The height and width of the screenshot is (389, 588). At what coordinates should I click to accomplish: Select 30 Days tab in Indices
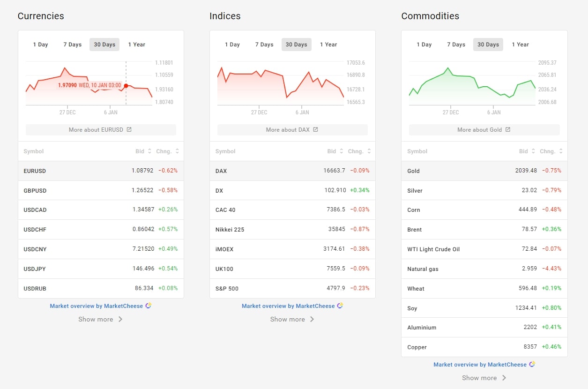[297, 45]
